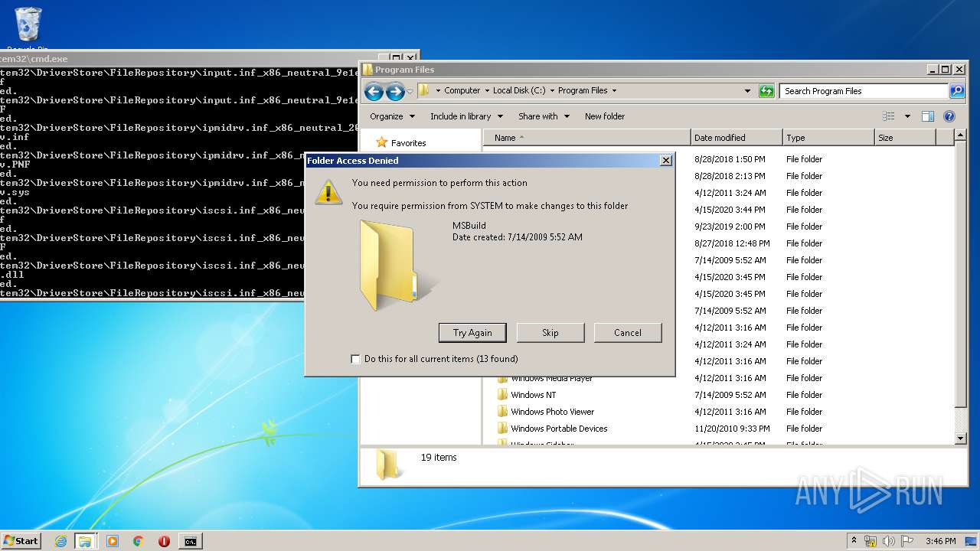980x551 pixels.
Task: Open Google Chrome from taskbar
Action: tap(138, 541)
